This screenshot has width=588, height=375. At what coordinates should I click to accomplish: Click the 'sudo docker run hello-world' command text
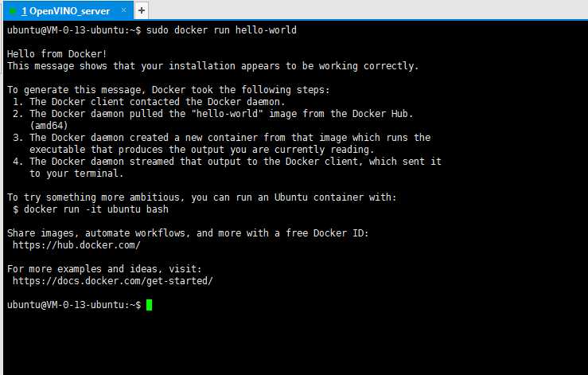221,30
